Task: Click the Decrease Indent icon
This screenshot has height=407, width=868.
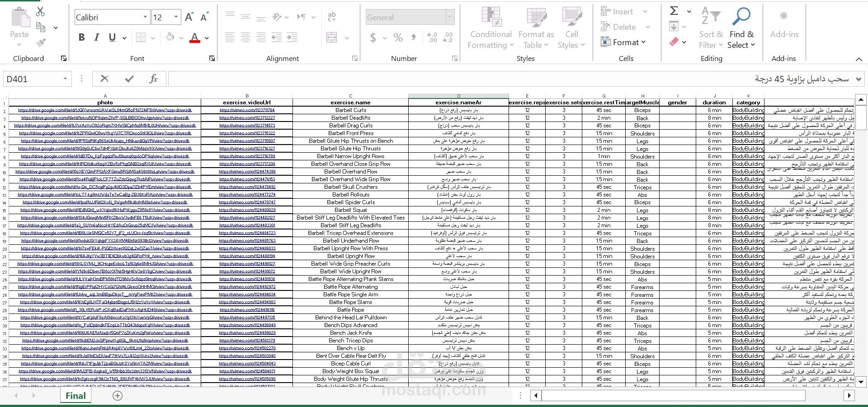Action: pos(277,37)
